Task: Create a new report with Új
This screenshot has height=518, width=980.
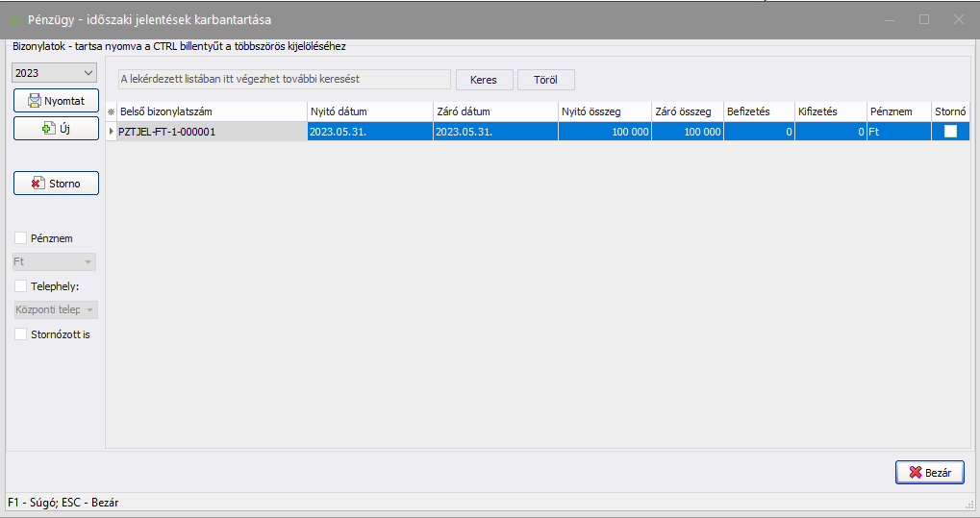Action: (x=56, y=129)
